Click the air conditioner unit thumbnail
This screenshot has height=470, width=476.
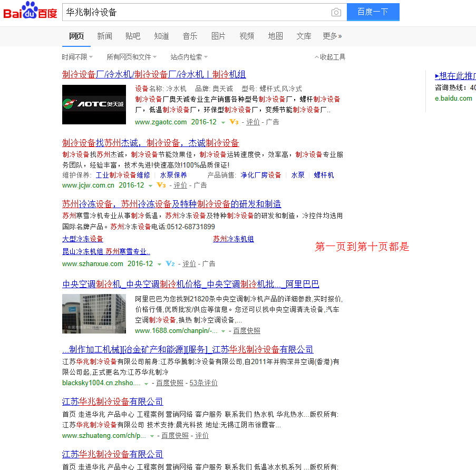[94, 314]
